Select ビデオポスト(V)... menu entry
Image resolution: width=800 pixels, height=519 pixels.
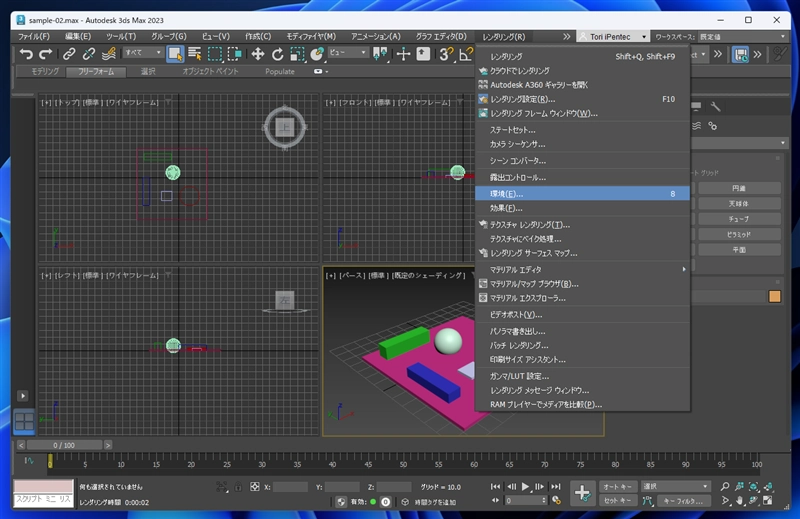point(582,314)
